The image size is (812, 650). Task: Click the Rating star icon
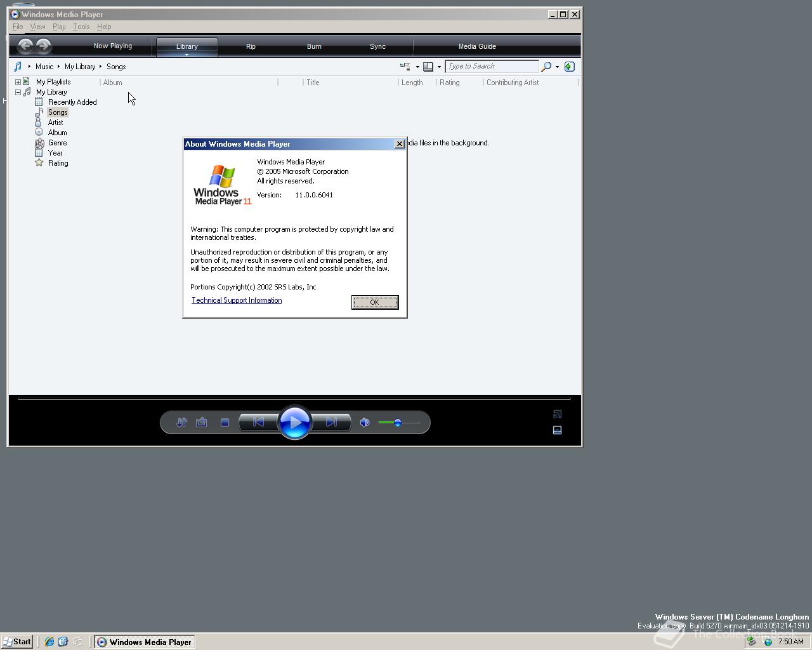pyautogui.click(x=39, y=162)
